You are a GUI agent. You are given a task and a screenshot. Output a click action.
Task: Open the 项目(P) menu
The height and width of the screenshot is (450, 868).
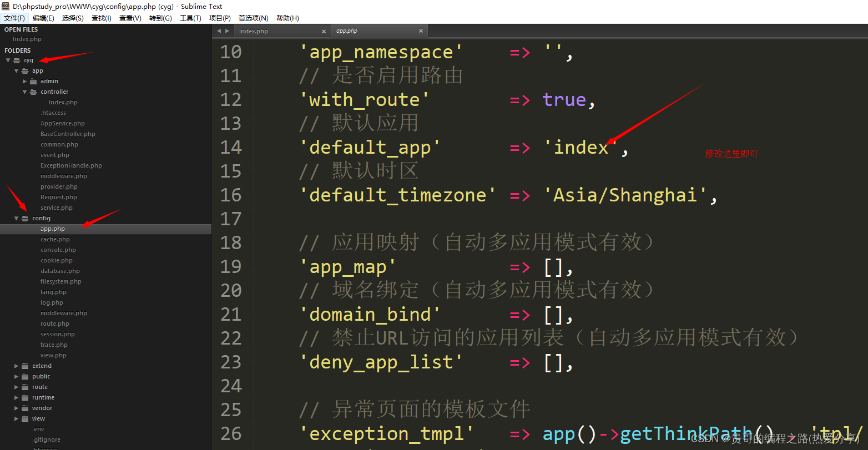pyautogui.click(x=220, y=18)
